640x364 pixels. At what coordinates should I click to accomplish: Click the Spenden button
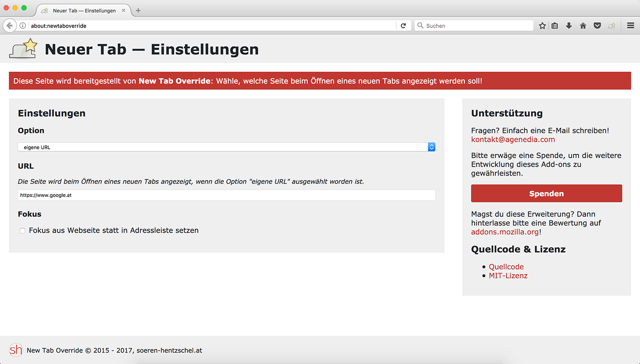pyautogui.click(x=546, y=194)
